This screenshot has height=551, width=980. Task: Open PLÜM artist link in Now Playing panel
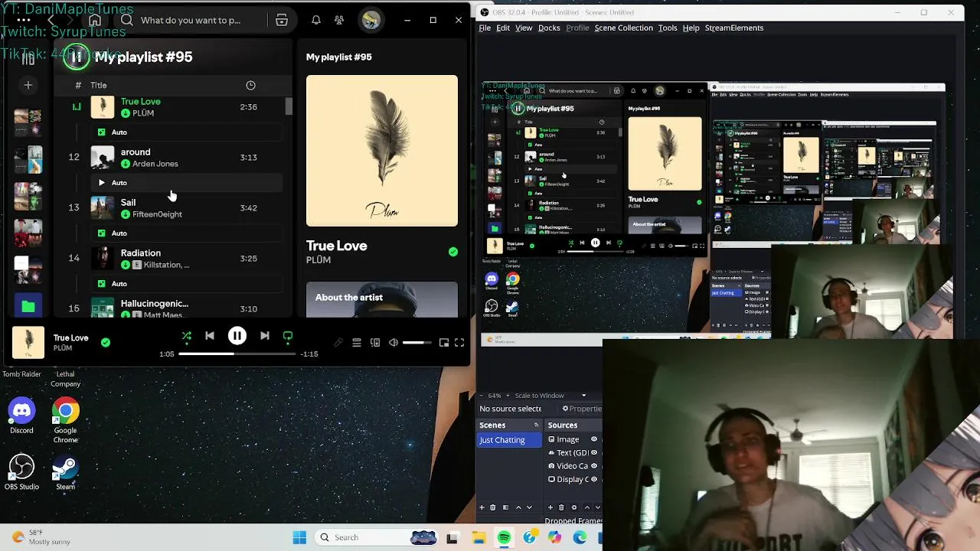point(318,260)
